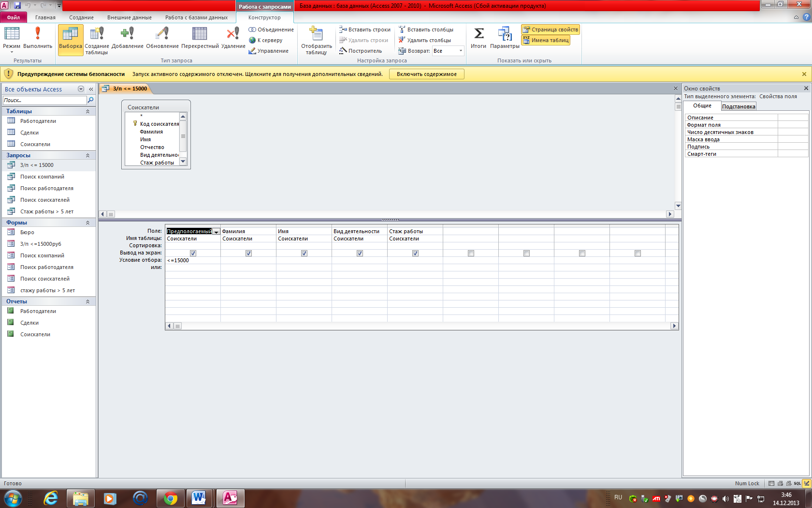This screenshot has width=812, height=508.
Task: Click the search magnifier in navigation pane
Action: coord(90,100)
